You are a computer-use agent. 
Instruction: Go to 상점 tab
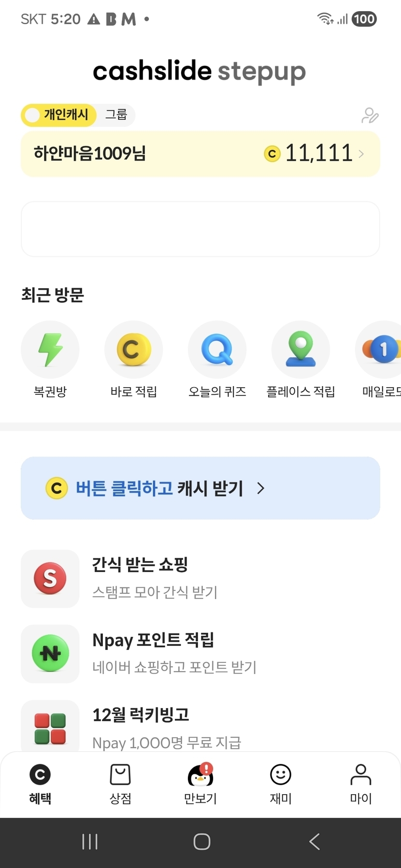tap(120, 784)
